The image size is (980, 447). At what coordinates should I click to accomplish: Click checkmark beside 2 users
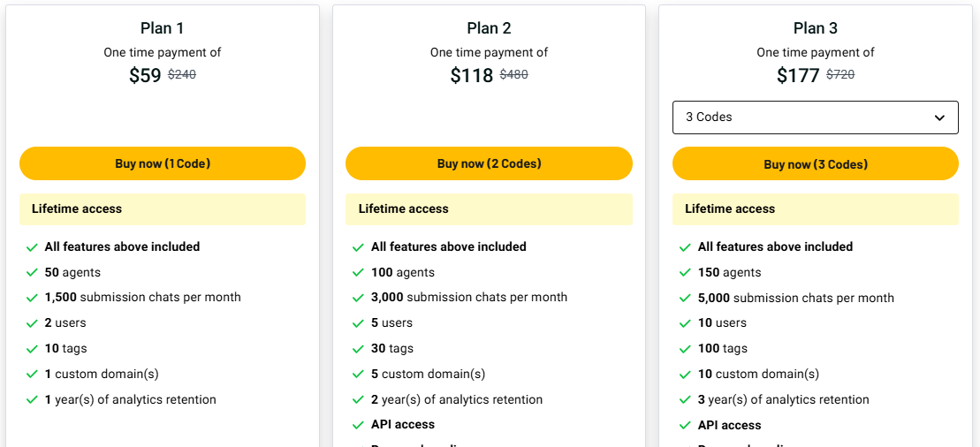(33, 323)
